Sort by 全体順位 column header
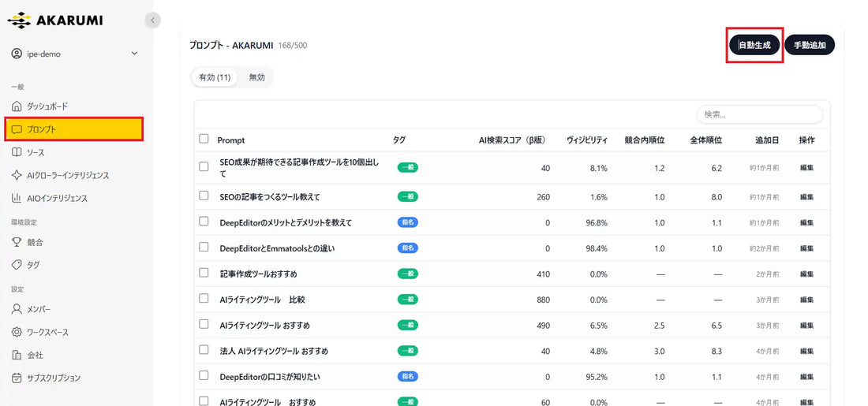The height and width of the screenshot is (406, 868). (705, 140)
